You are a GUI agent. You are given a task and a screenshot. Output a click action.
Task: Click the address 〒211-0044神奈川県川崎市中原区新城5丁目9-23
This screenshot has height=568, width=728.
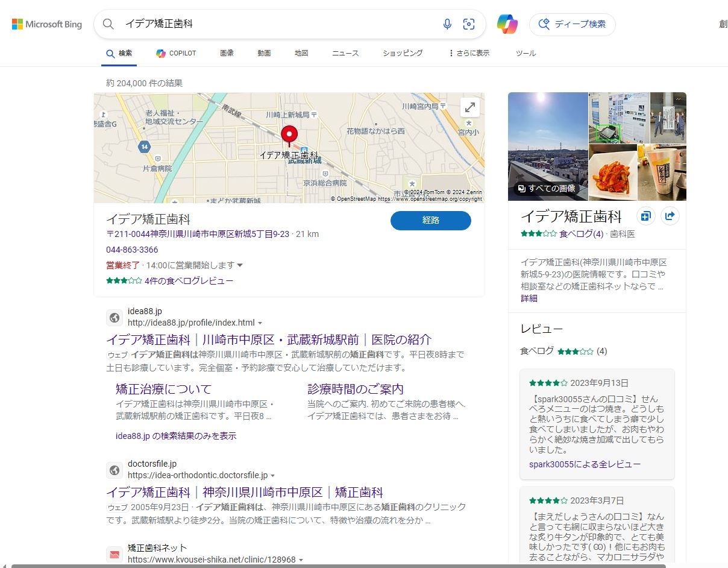(198, 234)
